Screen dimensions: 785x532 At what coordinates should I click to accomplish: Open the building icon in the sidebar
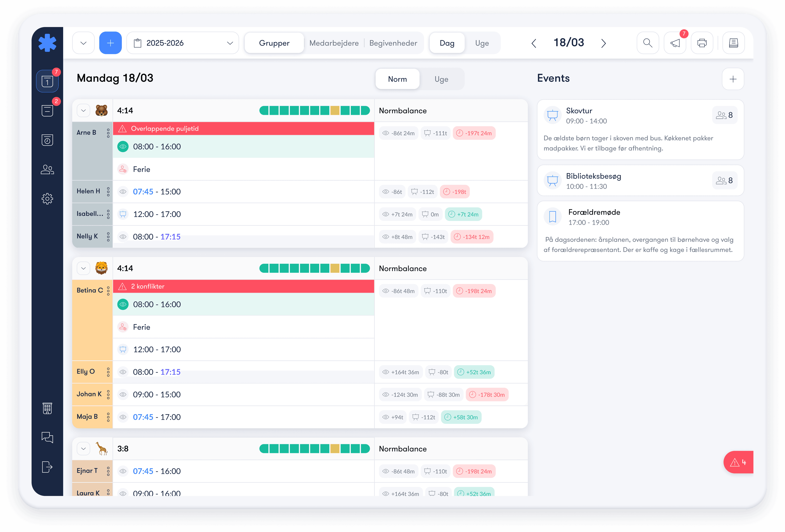47,408
